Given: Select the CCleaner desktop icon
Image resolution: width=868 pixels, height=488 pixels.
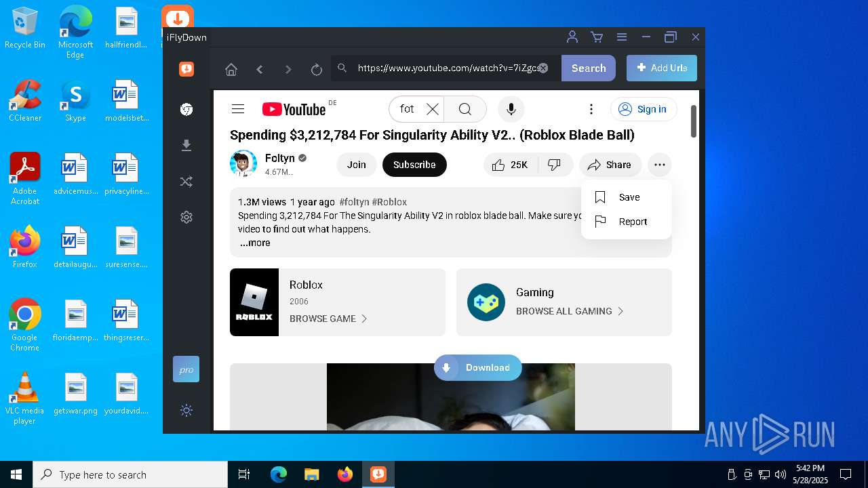Looking at the screenshot, I should click(25, 101).
